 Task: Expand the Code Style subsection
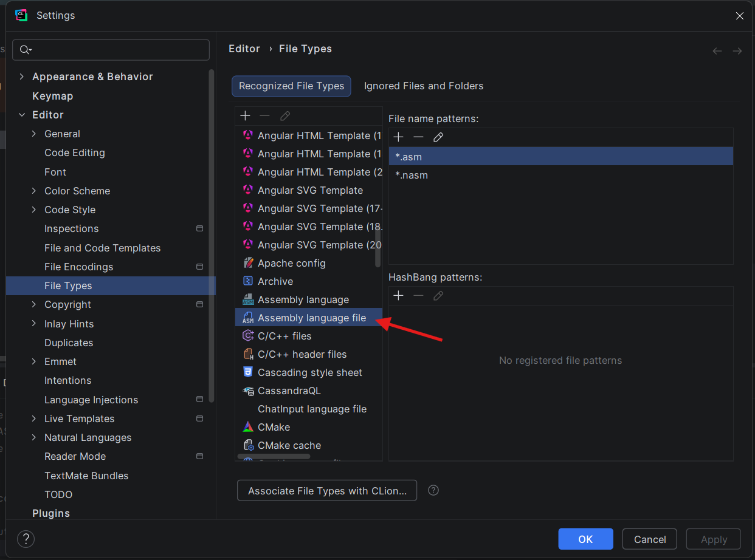click(34, 210)
